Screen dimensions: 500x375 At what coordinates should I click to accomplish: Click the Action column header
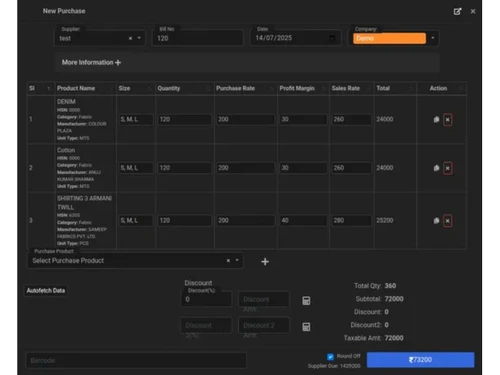[x=441, y=88]
